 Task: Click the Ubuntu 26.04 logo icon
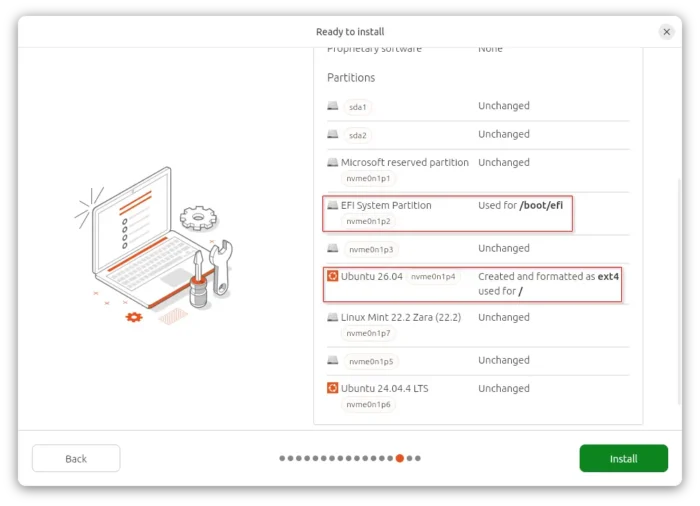pos(333,276)
